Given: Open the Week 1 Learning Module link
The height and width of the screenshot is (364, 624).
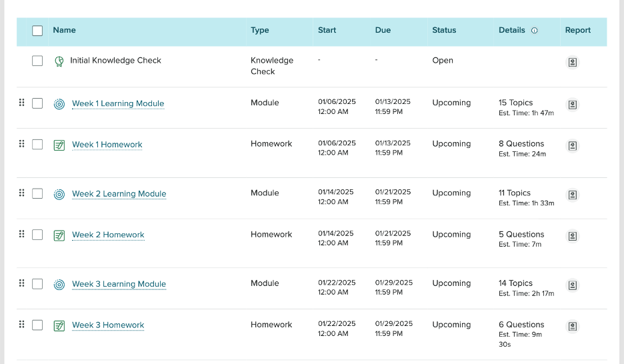Looking at the screenshot, I should (x=118, y=104).
